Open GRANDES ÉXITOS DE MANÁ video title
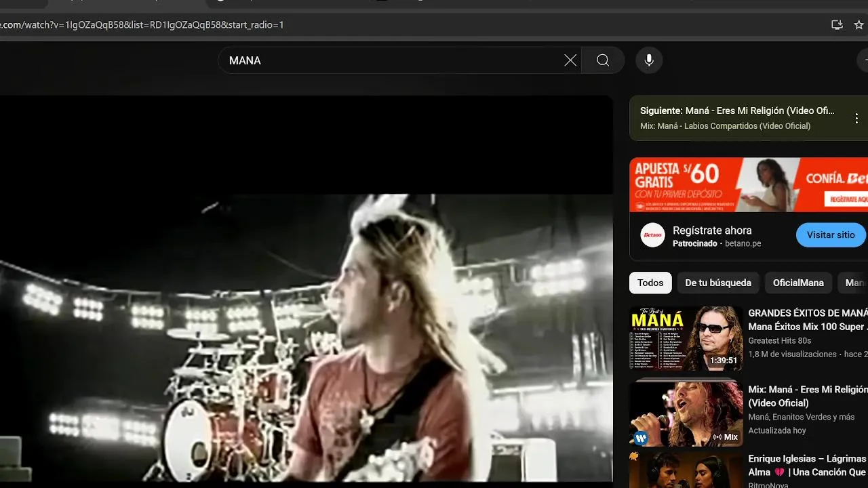868x488 pixels. click(808, 320)
